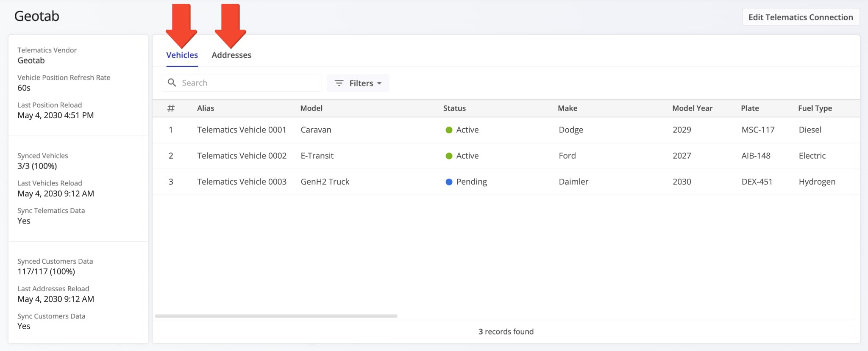Click the # column header

(171, 108)
